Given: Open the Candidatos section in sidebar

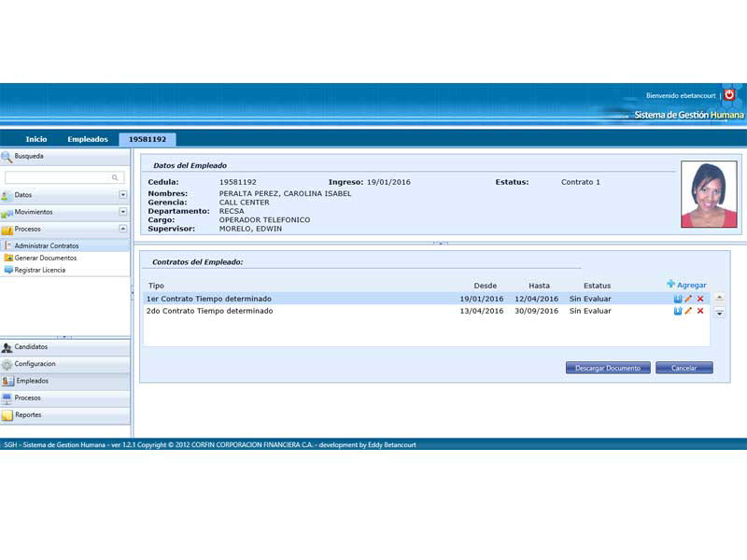Looking at the screenshot, I should [31, 347].
